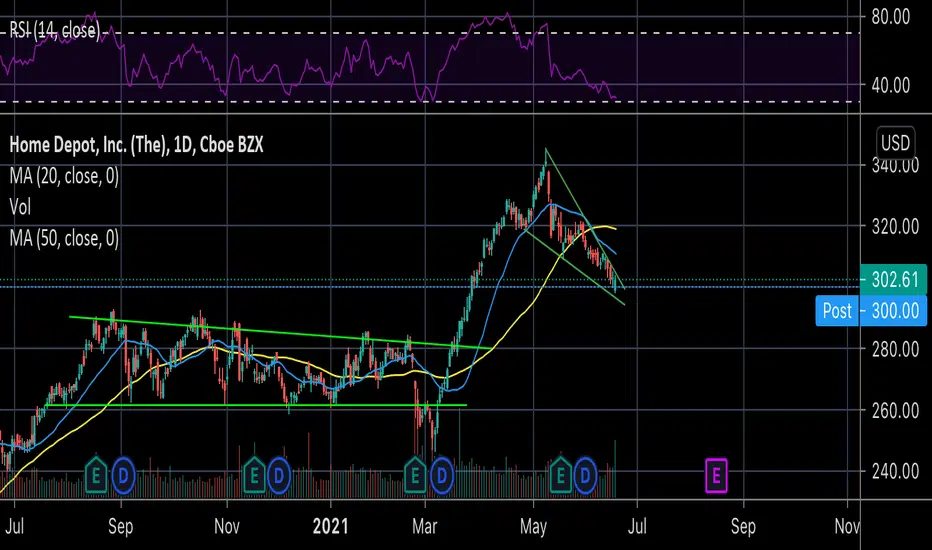932x550 pixels.
Task: Select the RSI (14, close) indicator legend
Action: click(55, 30)
